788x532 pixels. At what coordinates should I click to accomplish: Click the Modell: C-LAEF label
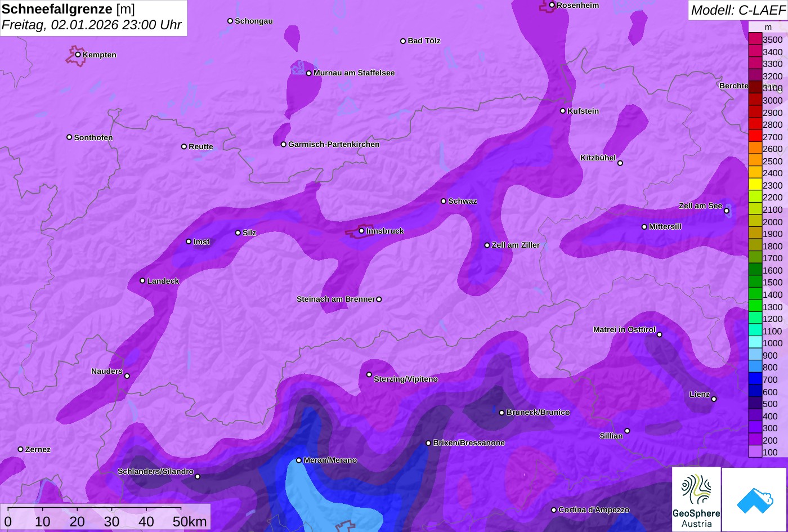pos(737,10)
